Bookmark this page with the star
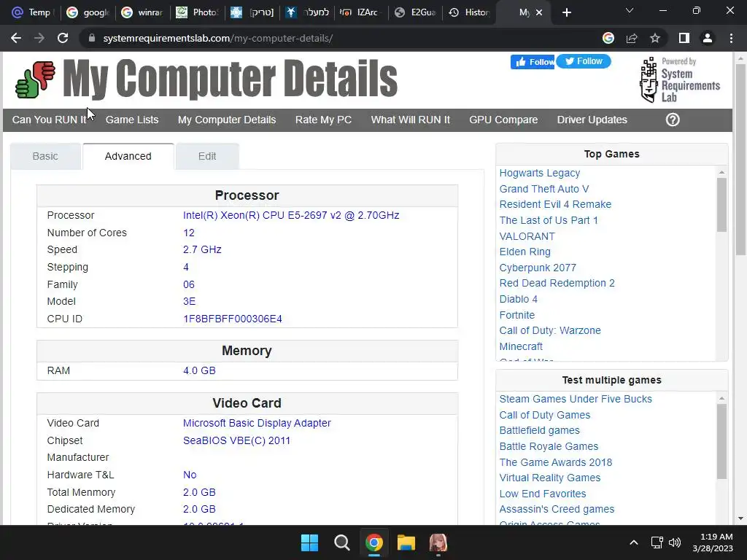Viewport: 747px width, 560px height. click(x=655, y=38)
